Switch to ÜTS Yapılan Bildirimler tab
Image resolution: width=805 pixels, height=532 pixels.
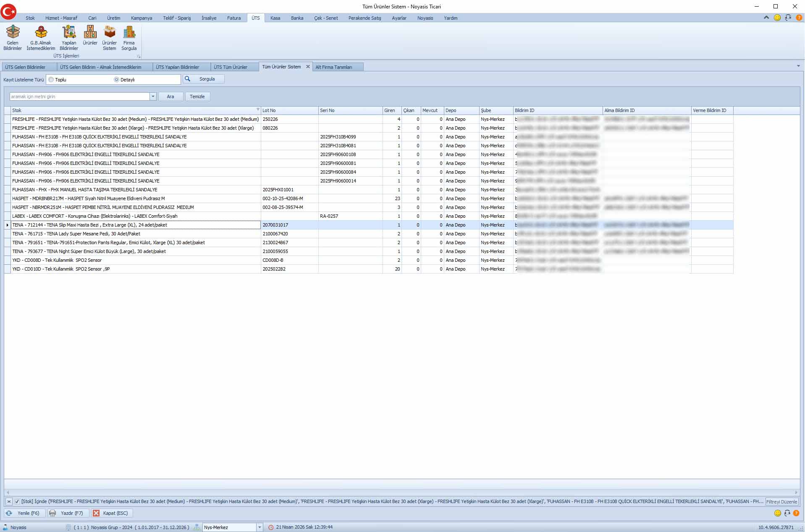[177, 67]
